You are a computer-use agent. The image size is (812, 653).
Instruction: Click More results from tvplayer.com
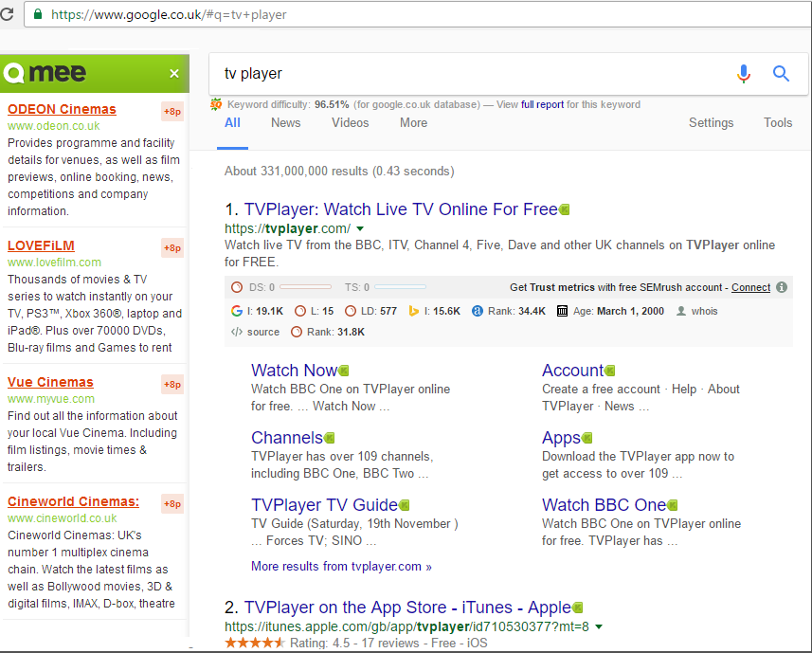point(341,567)
